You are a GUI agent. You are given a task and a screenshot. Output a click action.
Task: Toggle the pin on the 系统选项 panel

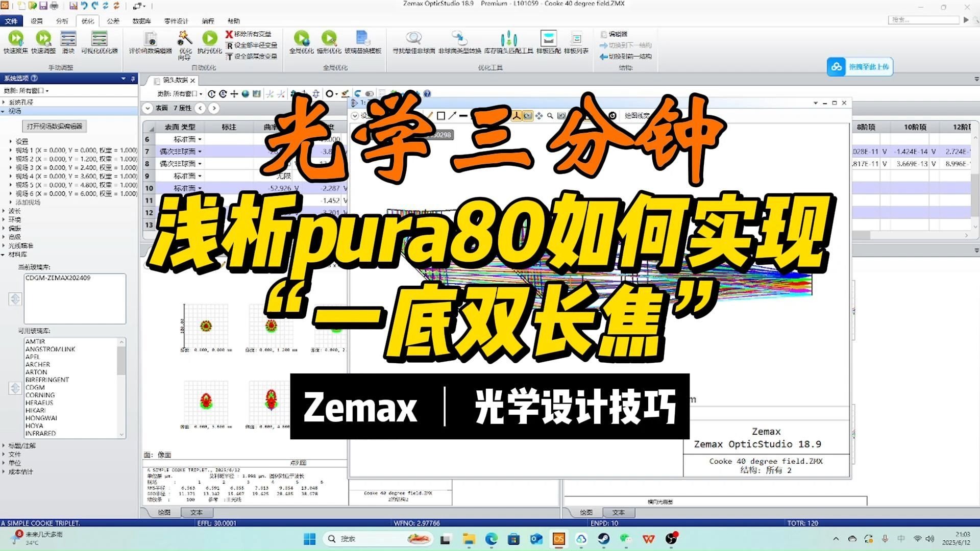pos(132,79)
